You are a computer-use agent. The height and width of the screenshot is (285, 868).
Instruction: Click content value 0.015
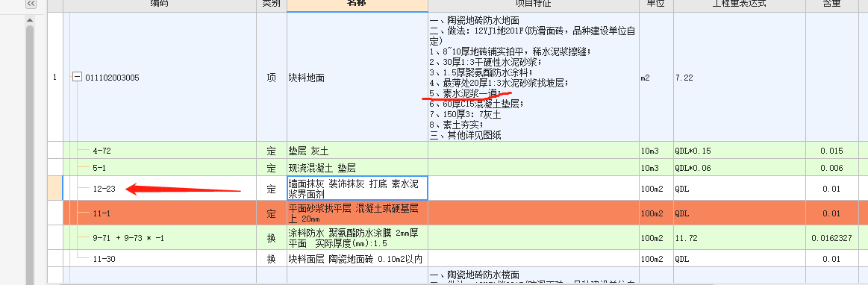pos(832,151)
